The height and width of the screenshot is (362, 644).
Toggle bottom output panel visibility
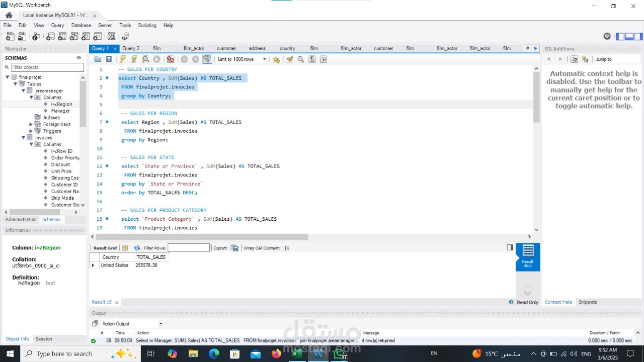tap(629, 36)
